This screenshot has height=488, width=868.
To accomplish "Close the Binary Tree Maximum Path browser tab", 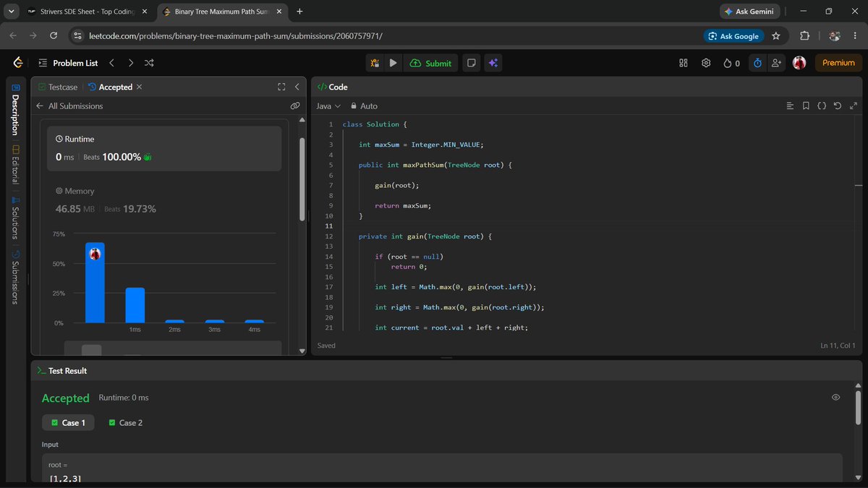I will click(279, 12).
